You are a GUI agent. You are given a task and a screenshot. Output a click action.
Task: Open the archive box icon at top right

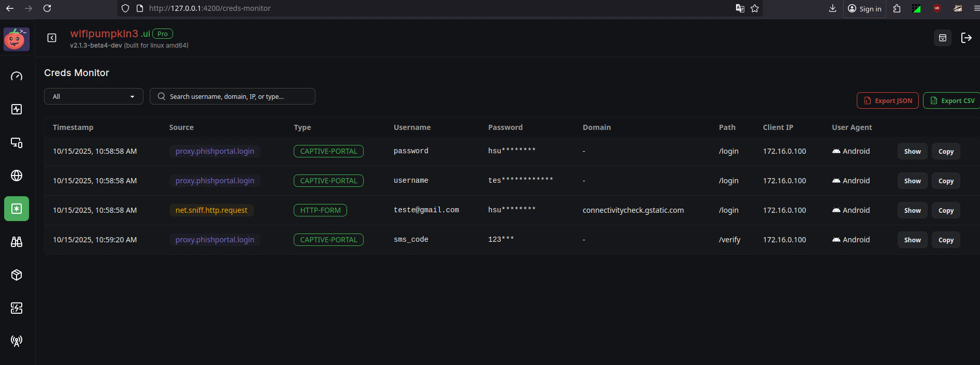pos(943,38)
